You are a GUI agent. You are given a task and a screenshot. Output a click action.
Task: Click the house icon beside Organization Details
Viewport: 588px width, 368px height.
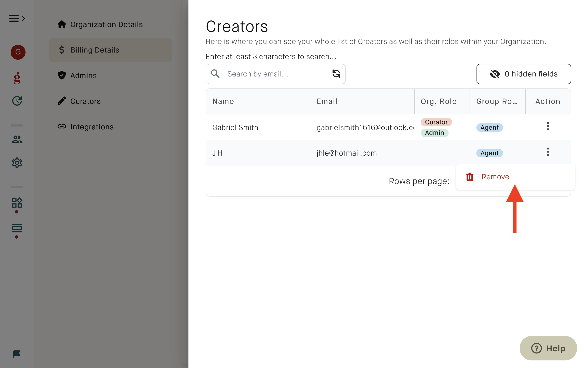62,24
